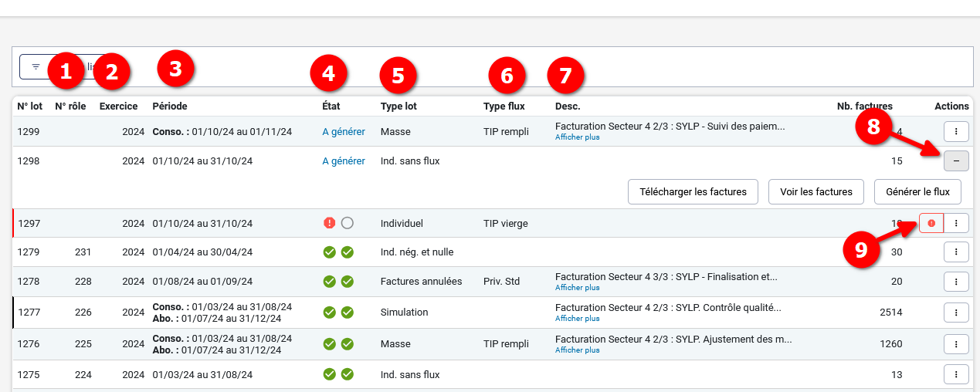This screenshot has height=392, width=980.
Task: Click the Période column header
Action: click(x=170, y=106)
